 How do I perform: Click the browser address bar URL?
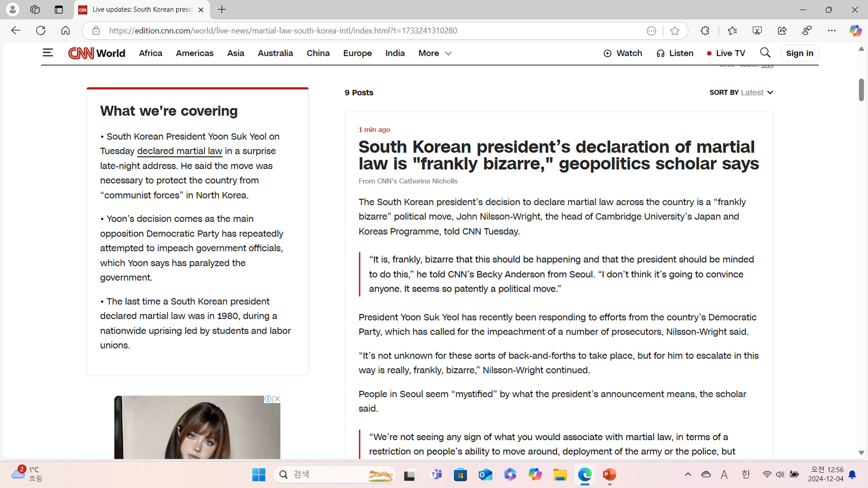[283, 31]
